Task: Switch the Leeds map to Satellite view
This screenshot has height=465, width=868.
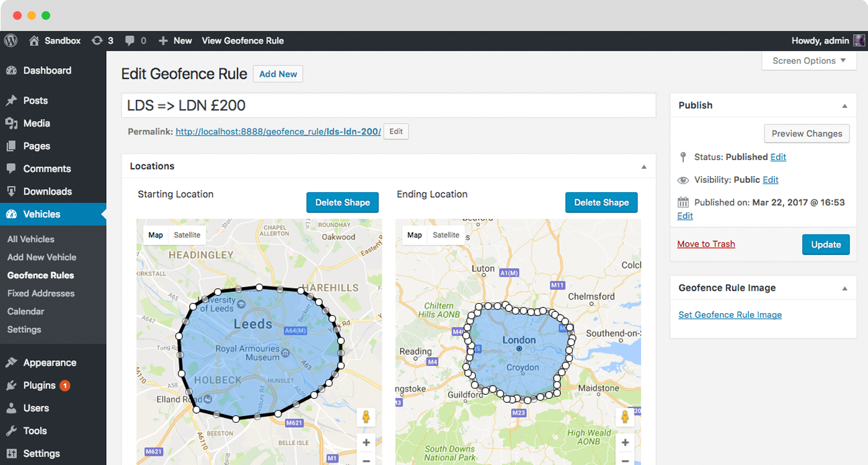Action: [187, 235]
